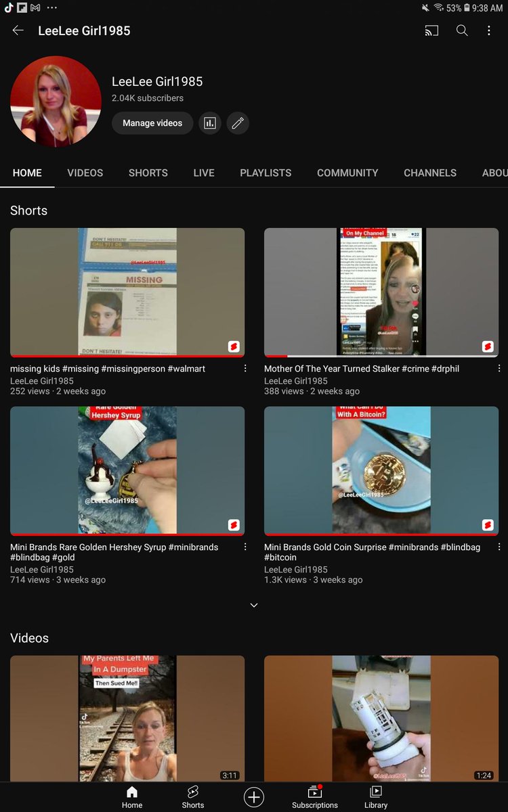Go back with the arrow icon
The width and height of the screenshot is (508, 812).
(x=18, y=30)
